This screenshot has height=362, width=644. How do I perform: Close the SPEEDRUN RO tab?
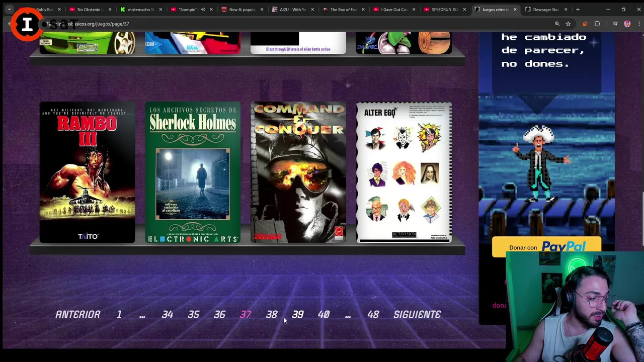[464, 10]
